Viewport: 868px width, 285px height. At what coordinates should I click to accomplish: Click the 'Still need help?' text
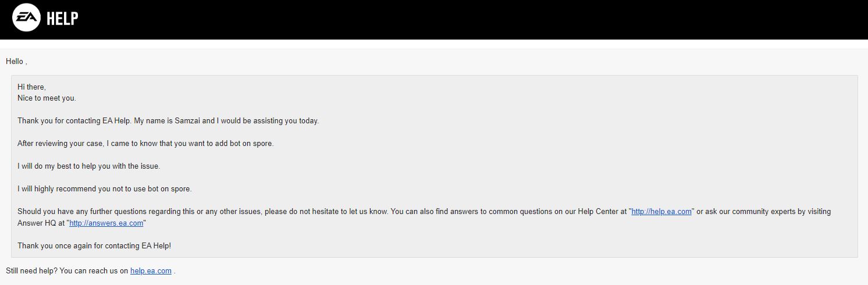coord(32,271)
